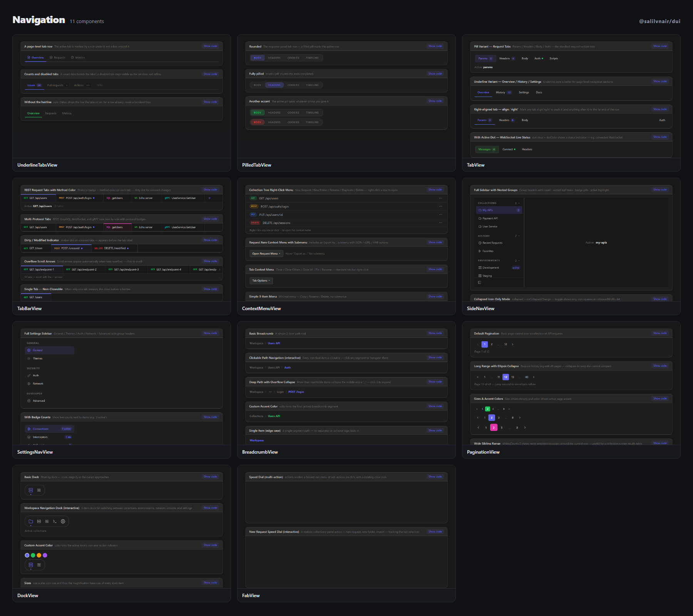Expand the collapsed breadcrumb ellipsis in Deep Path
Image resolution: width=693 pixels, height=616 pixels.
[270, 392]
